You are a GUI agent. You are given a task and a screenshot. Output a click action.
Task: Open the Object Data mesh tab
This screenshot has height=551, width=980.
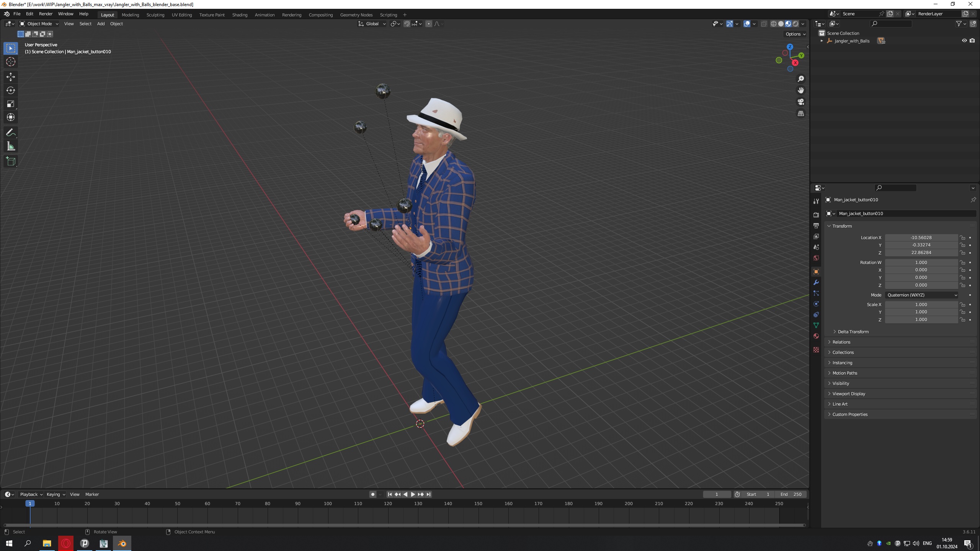pos(816,325)
